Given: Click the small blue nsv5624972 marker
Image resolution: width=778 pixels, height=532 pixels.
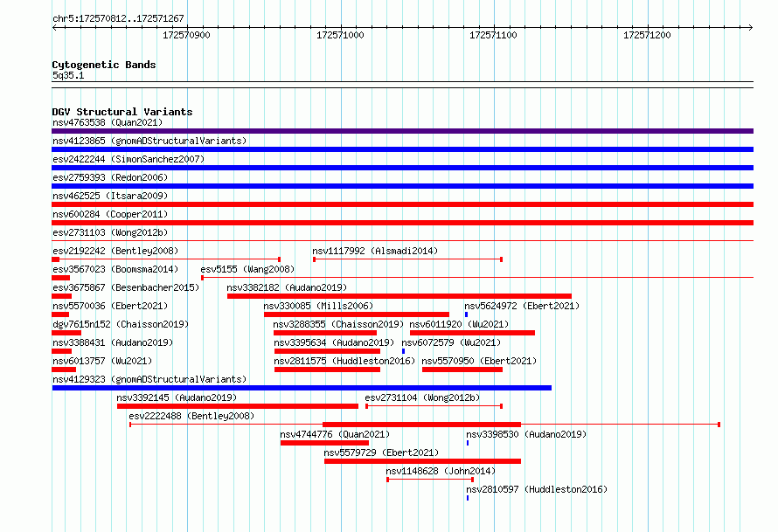Looking at the screenshot, I should coord(467,314).
